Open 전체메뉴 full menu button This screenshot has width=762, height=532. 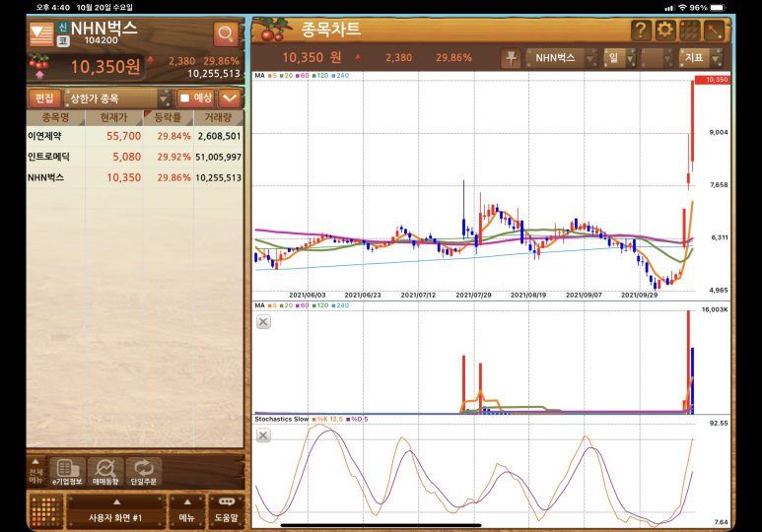(x=35, y=472)
